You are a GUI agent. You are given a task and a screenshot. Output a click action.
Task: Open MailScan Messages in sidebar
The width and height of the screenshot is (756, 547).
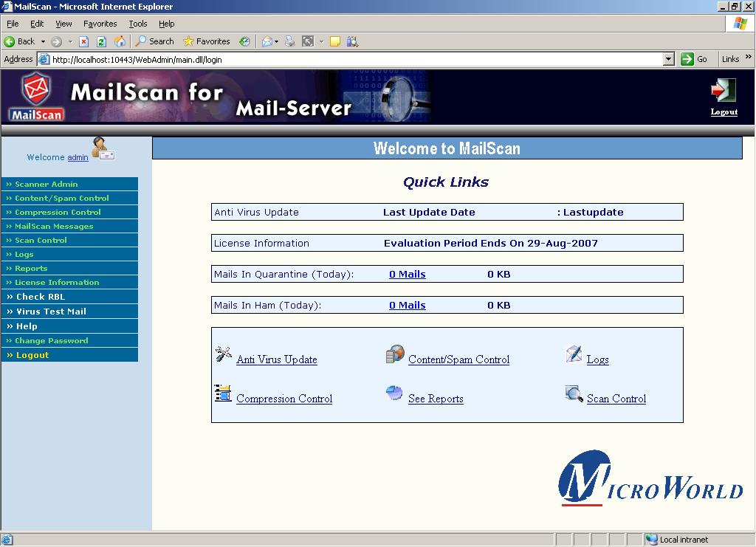pos(70,226)
